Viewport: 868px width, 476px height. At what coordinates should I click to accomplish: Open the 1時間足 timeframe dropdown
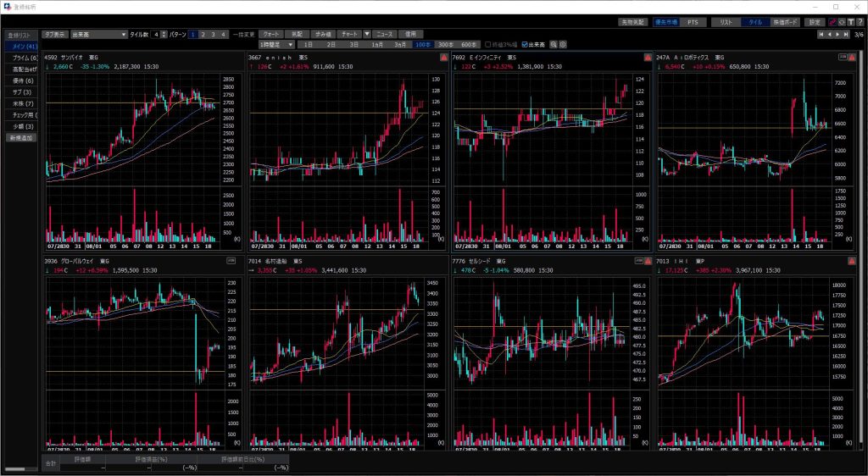click(x=278, y=44)
